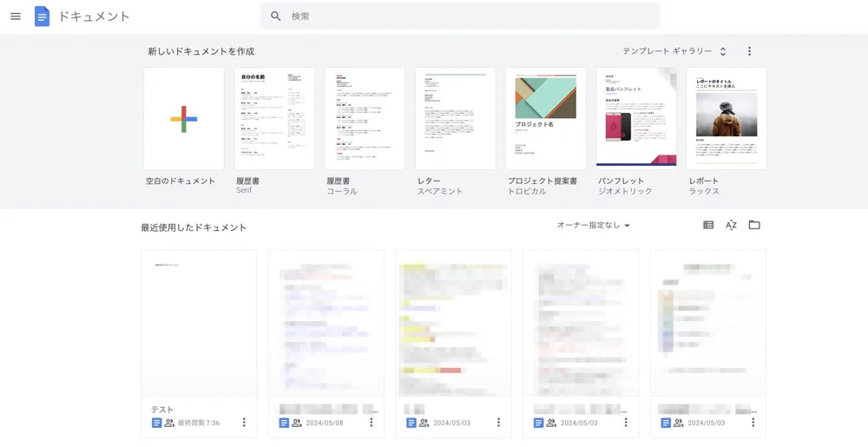The width and height of the screenshot is (868, 447).
Task: Open the パンフレット ジオメトリック template
Action: [636, 118]
